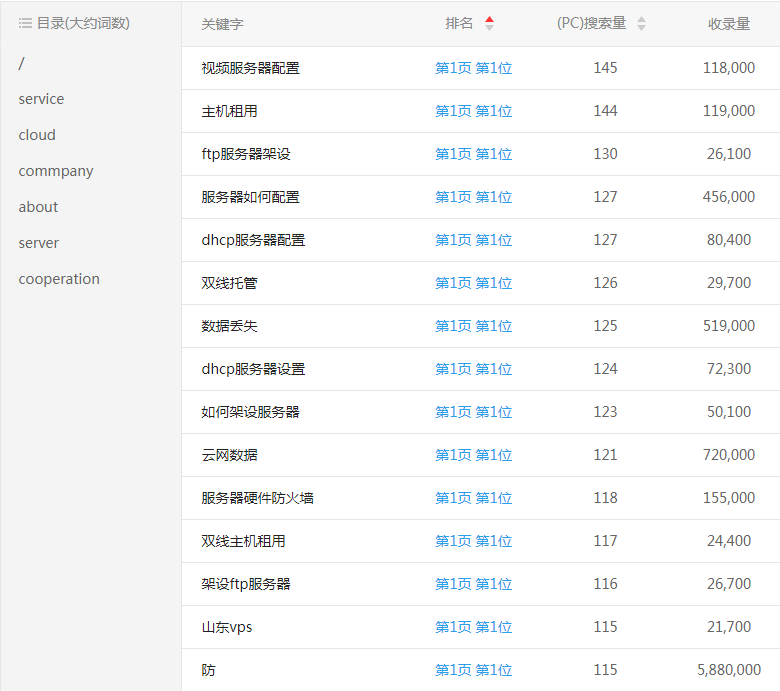Open the about directory
This screenshot has height=691, width=780.
pyautogui.click(x=38, y=207)
